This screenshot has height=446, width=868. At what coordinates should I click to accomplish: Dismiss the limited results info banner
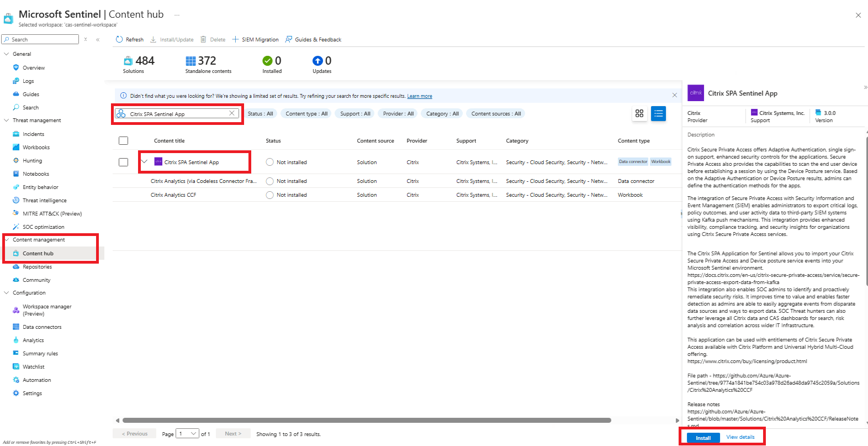coord(674,95)
